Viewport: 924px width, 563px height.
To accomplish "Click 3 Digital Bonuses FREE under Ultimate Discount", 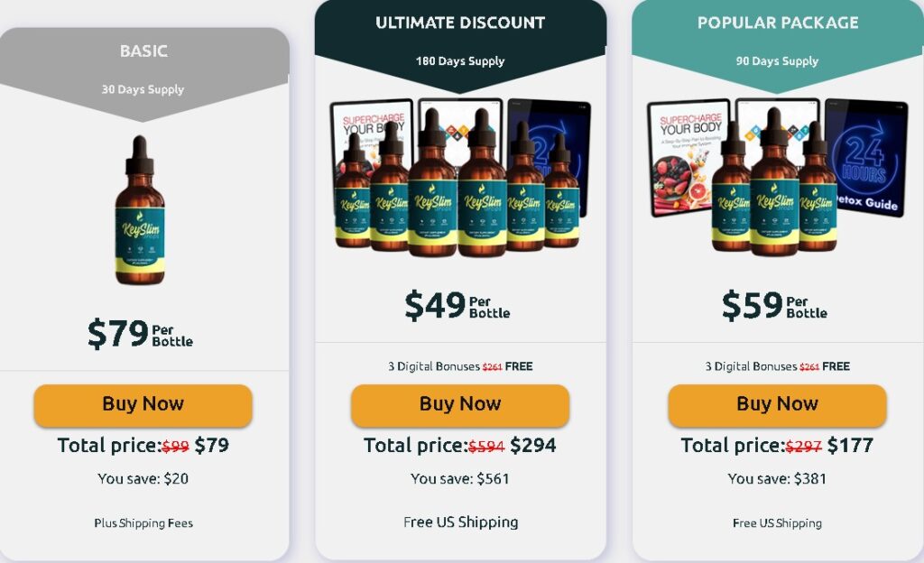I will [x=460, y=366].
